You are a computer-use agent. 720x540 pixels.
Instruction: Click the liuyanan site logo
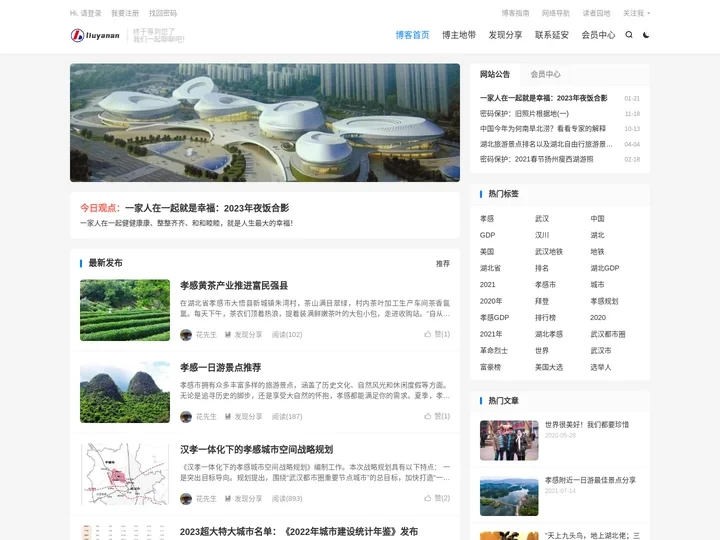(x=95, y=35)
